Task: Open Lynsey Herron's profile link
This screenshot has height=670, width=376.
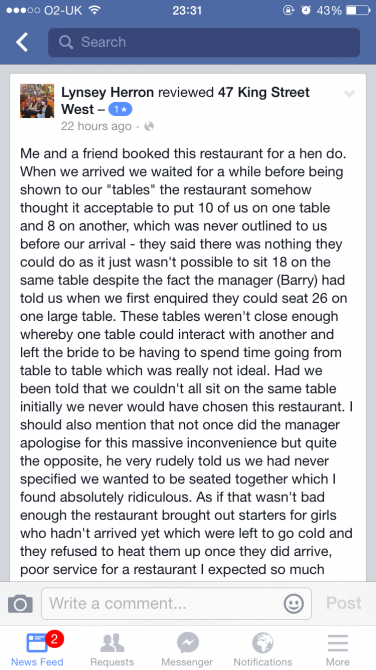Action: 107,92
